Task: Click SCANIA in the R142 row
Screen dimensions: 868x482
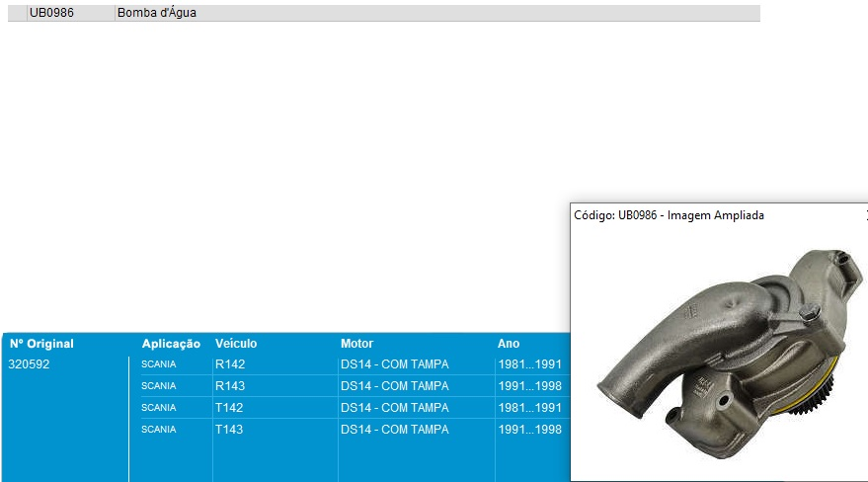Action: click(158, 364)
